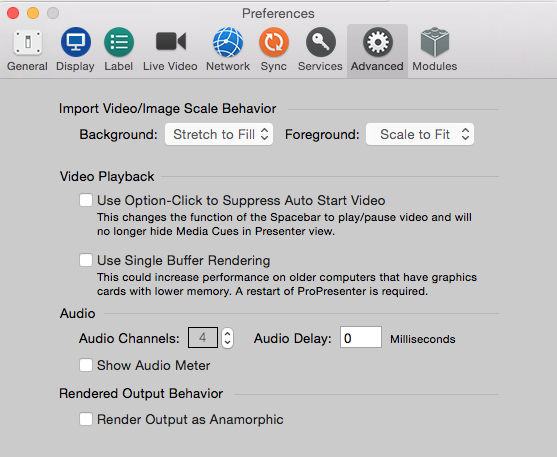Click the Audio Delay input field

click(361, 337)
